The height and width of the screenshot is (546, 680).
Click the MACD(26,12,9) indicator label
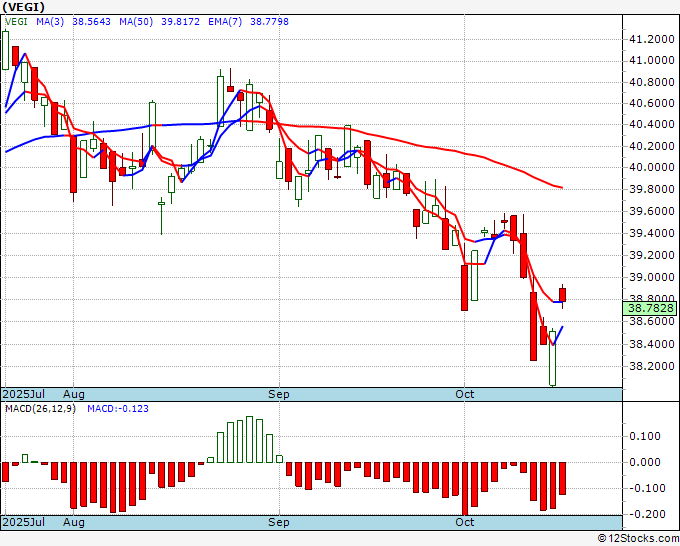[40, 409]
